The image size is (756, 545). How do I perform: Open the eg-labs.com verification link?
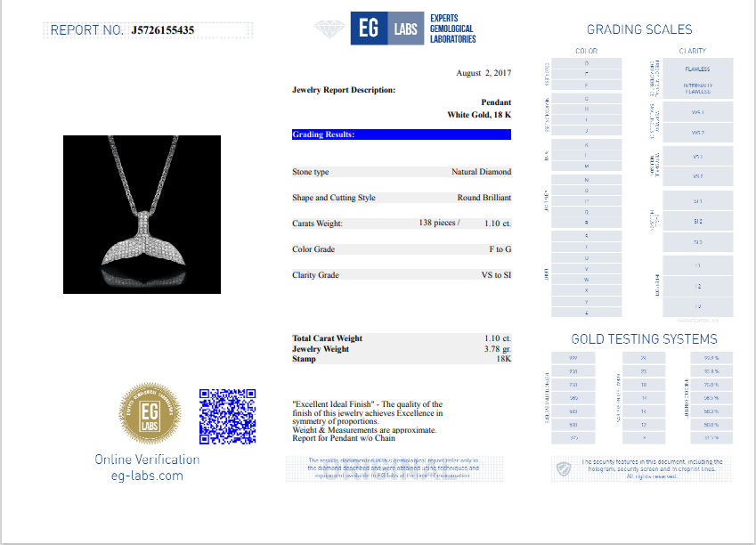[147, 476]
